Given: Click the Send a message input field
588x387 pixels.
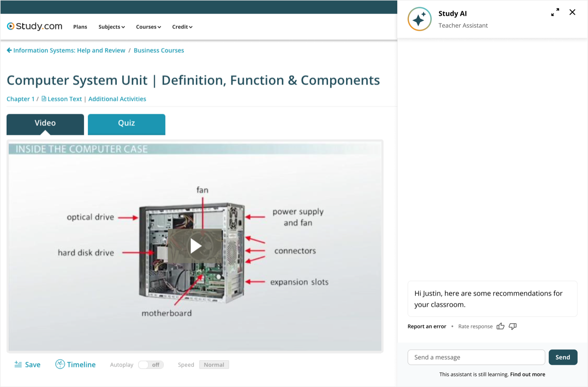Looking at the screenshot, I should pyautogui.click(x=476, y=357).
